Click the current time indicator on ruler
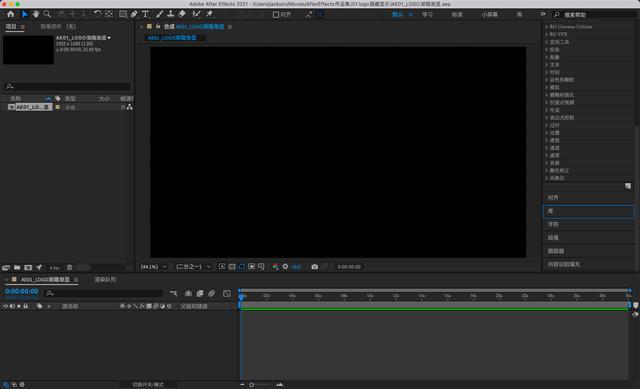The width and height of the screenshot is (640, 389). click(241, 296)
